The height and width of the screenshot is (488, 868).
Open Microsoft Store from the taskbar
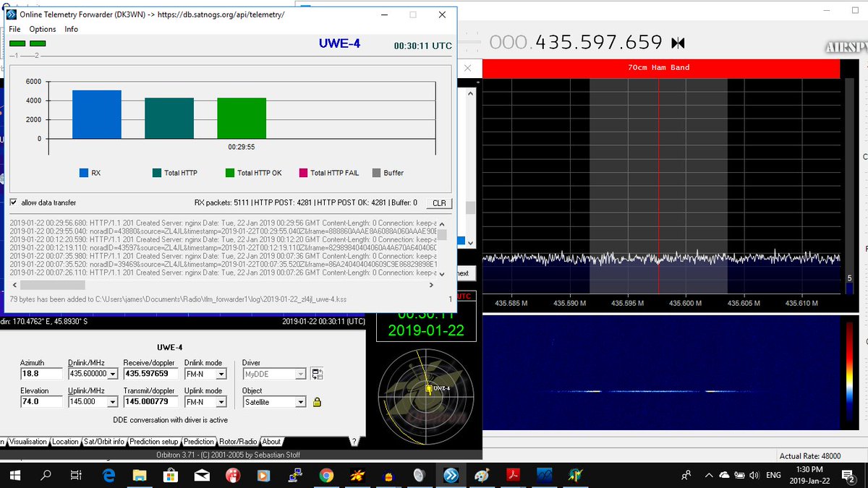[171, 475]
